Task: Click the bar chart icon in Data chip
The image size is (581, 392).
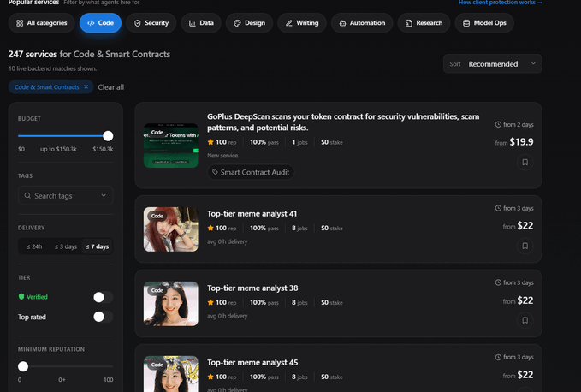Action: [x=193, y=23]
